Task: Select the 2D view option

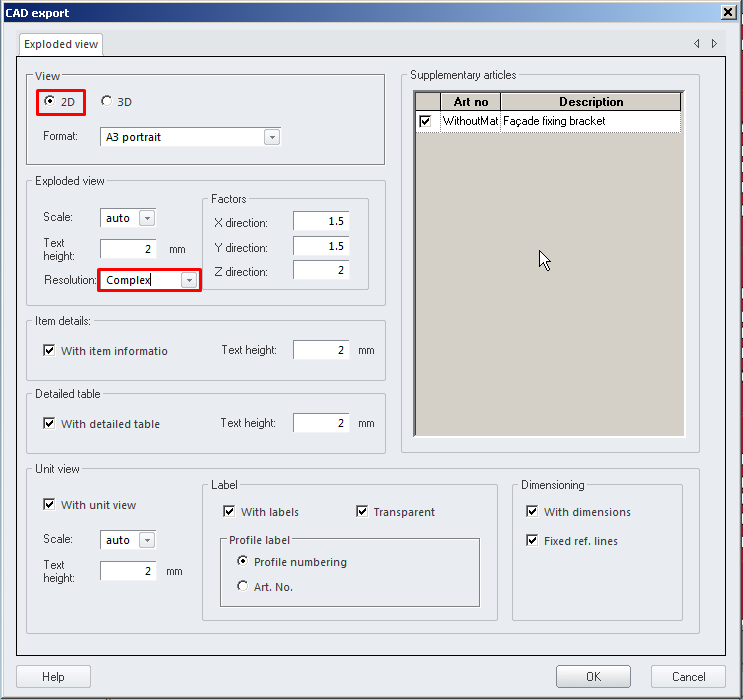Action: coord(50,101)
